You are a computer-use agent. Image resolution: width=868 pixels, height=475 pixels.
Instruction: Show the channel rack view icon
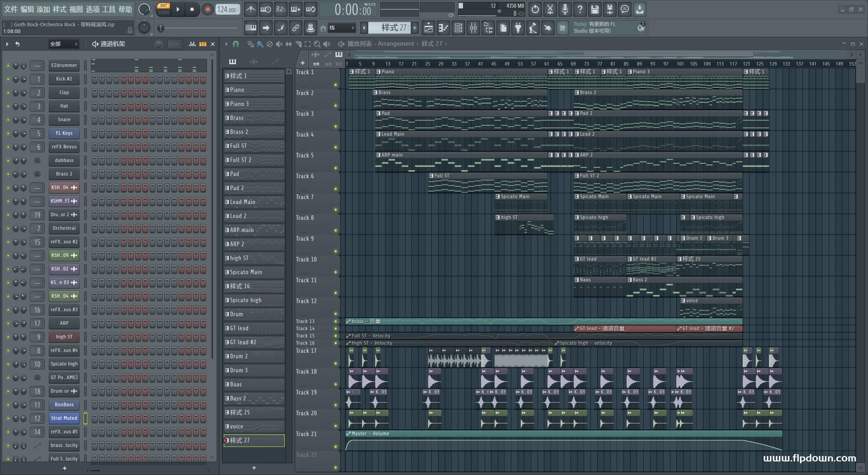[458, 28]
